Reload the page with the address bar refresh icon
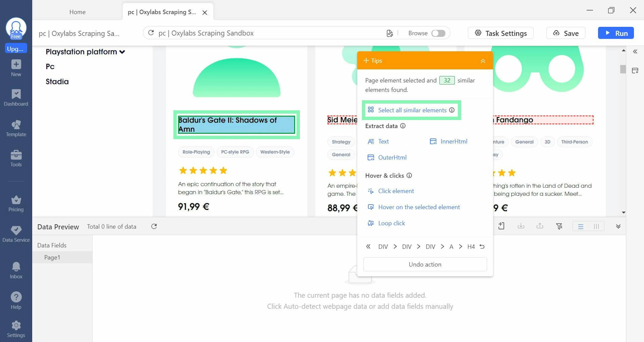This screenshot has height=342, width=644. (151, 33)
